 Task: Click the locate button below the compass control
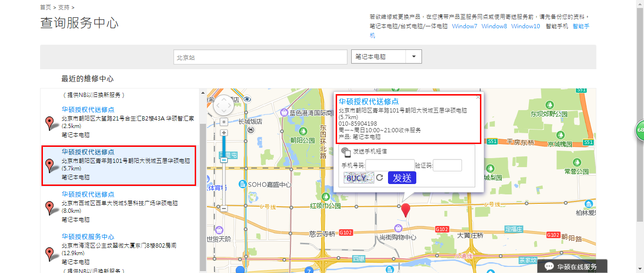click(x=223, y=121)
